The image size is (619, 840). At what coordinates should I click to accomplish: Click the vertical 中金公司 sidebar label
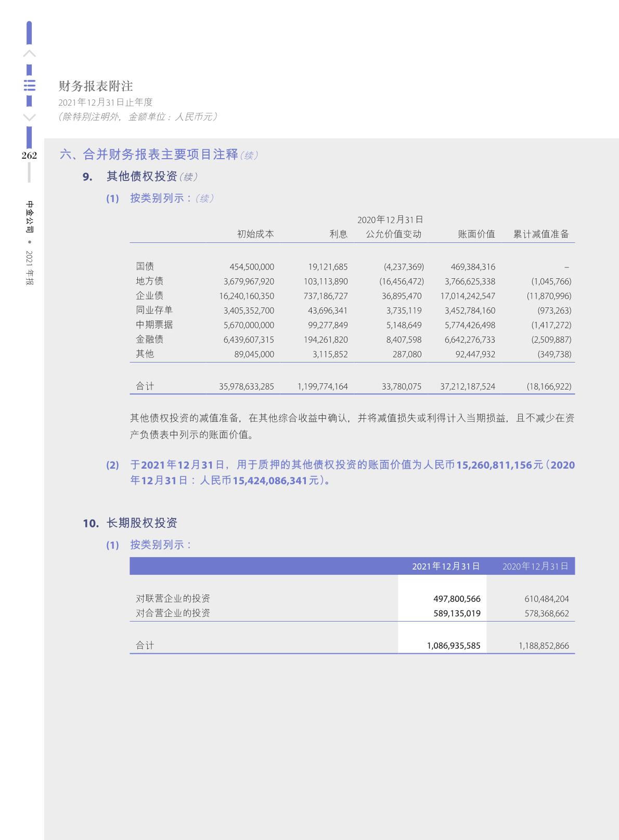click(30, 216)
